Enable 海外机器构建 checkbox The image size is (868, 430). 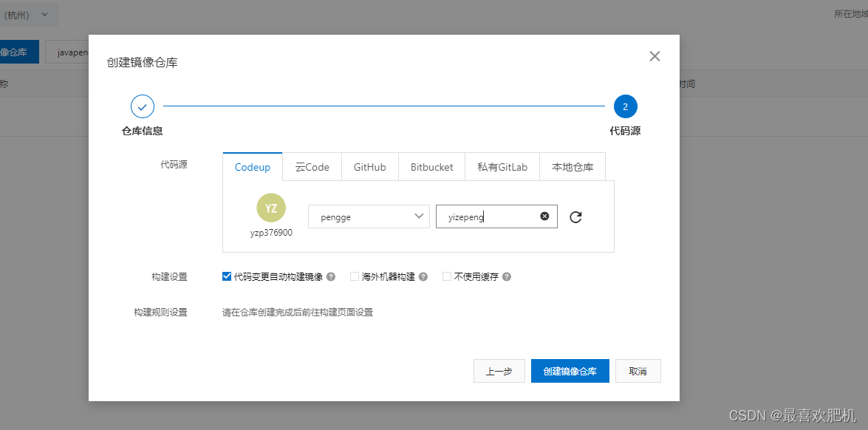point(355,277)
